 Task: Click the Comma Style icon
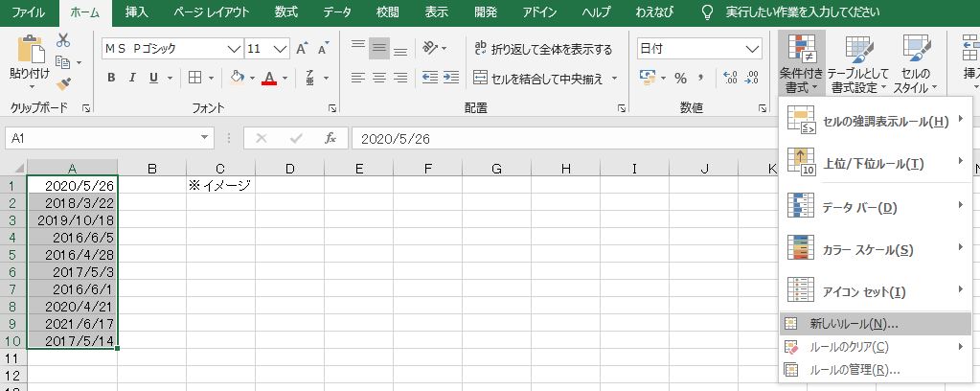700,79
